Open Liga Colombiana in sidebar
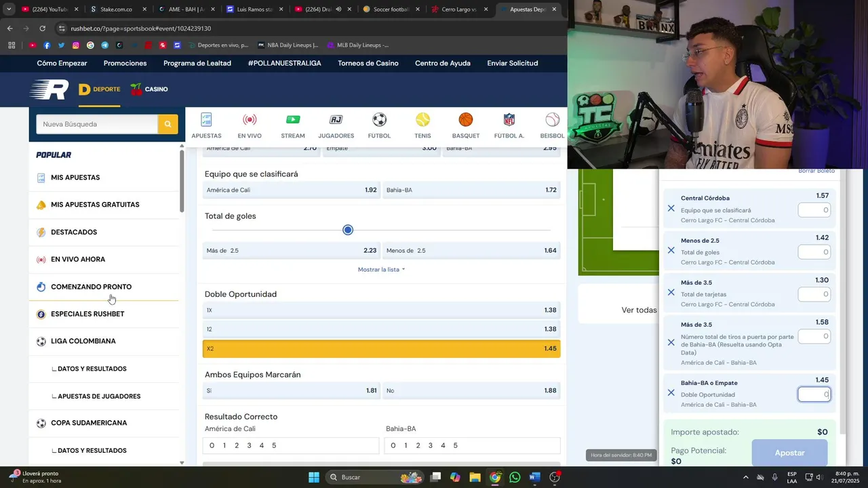The image size is (868, 488). click(x=83, y=342)
